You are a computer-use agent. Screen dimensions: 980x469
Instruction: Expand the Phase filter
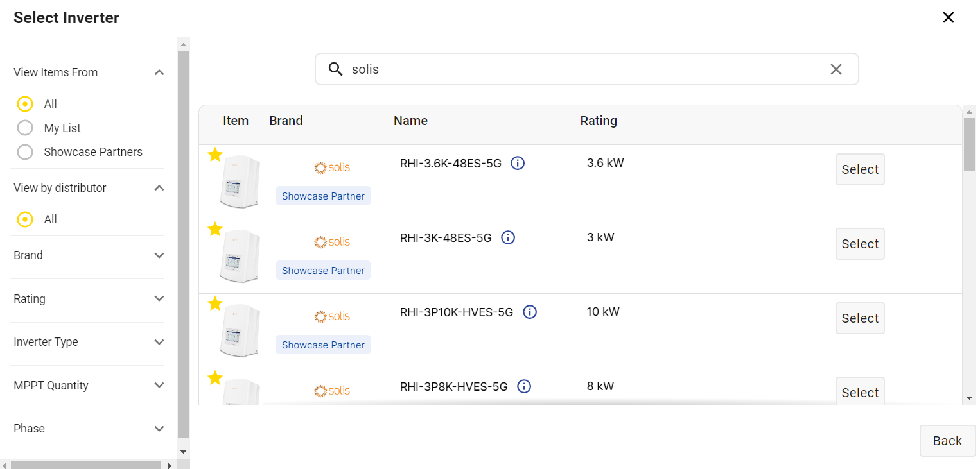[x=159, y=429]
